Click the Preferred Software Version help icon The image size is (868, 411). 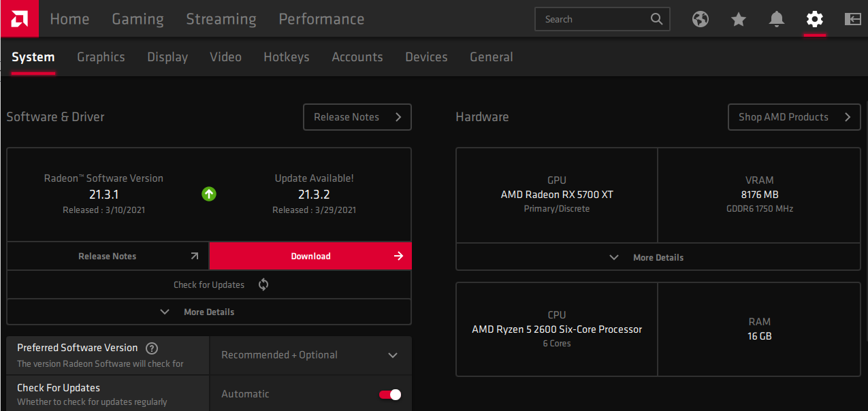152,348
